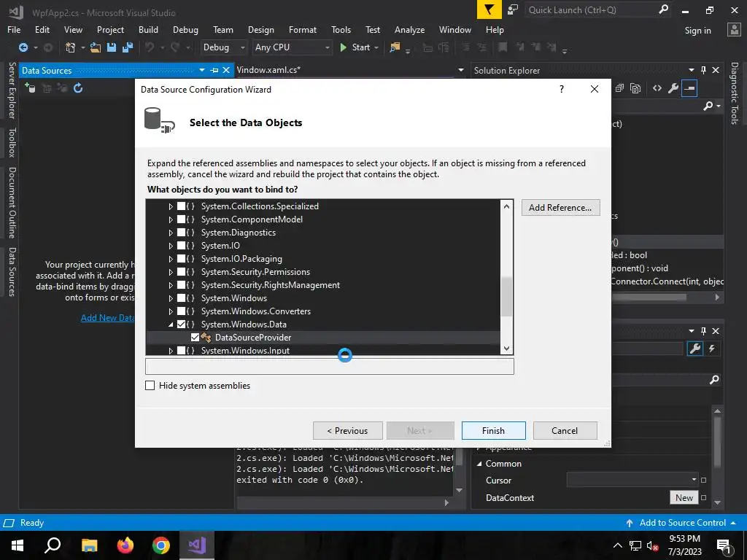Check the System.IO.Packaging checkbox
This screenshot has height=560, width=747.
181,259
